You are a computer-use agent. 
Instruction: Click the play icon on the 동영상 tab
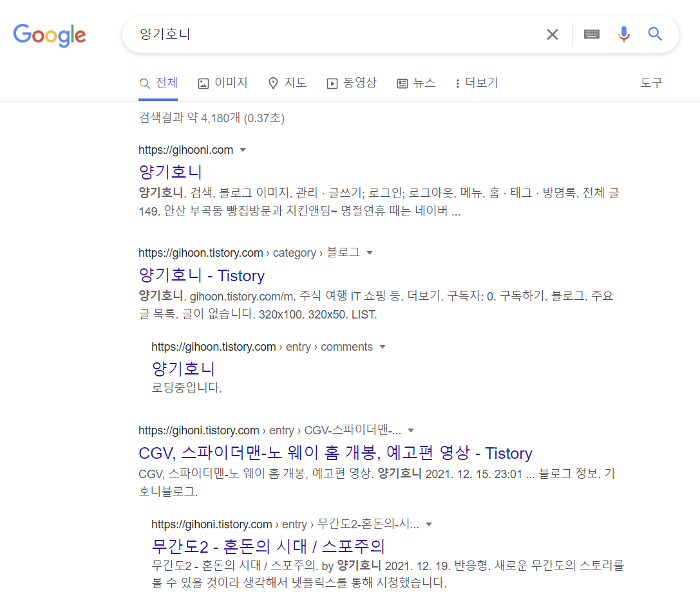(x=332, y=84)
